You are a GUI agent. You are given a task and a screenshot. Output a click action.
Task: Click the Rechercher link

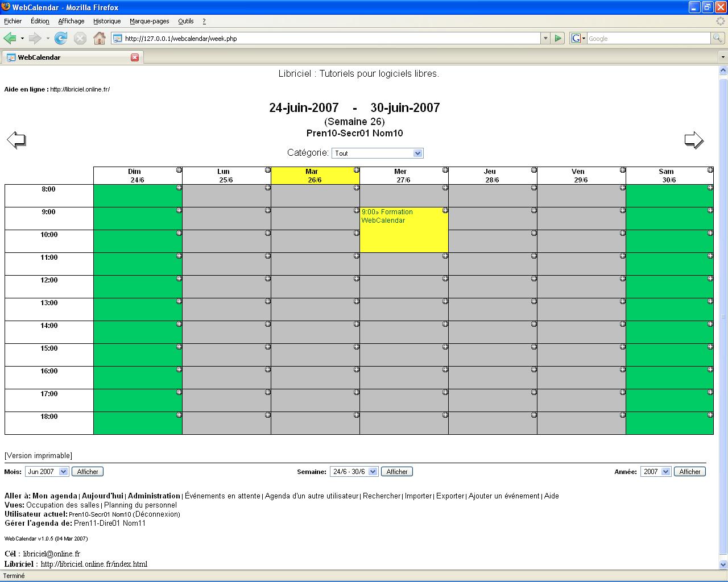click(382, 496)
